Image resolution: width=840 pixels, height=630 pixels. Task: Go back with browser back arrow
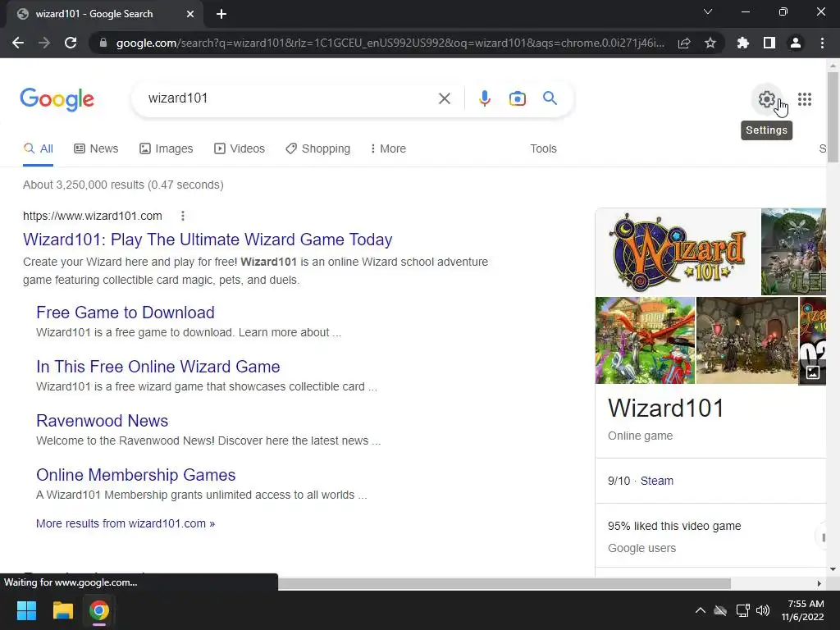pos(18,43)
